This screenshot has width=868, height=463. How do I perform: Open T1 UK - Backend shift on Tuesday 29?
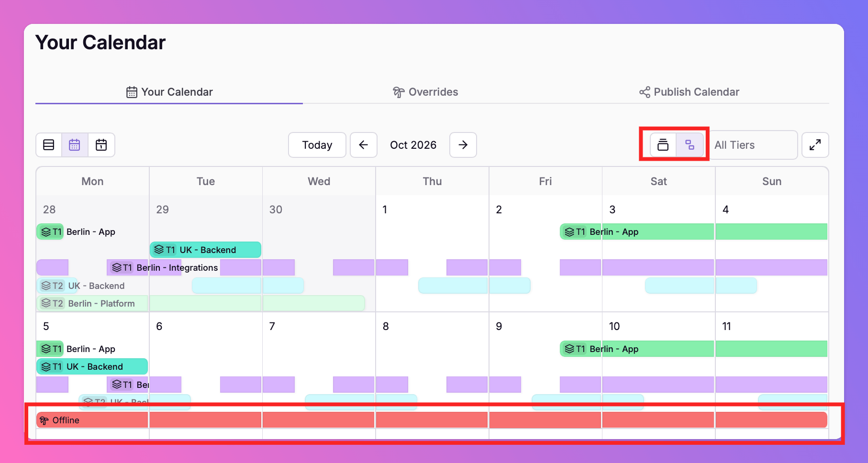tap(205, 250)
